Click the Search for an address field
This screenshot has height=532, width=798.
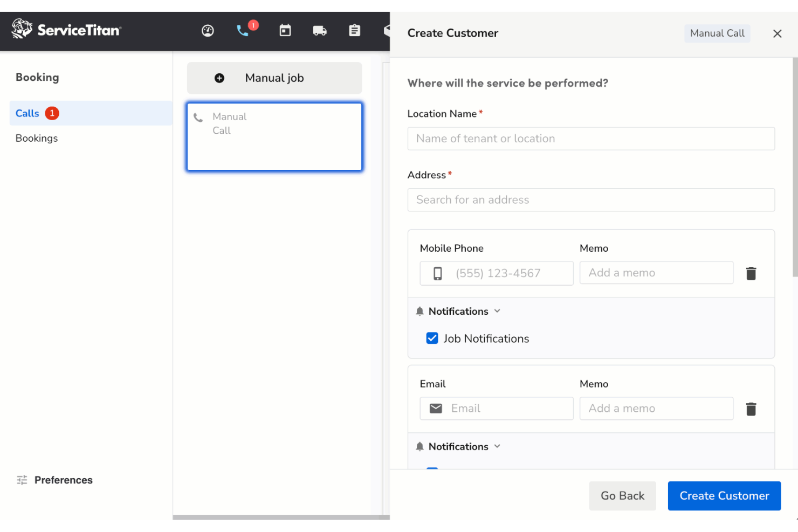[591, 199]
